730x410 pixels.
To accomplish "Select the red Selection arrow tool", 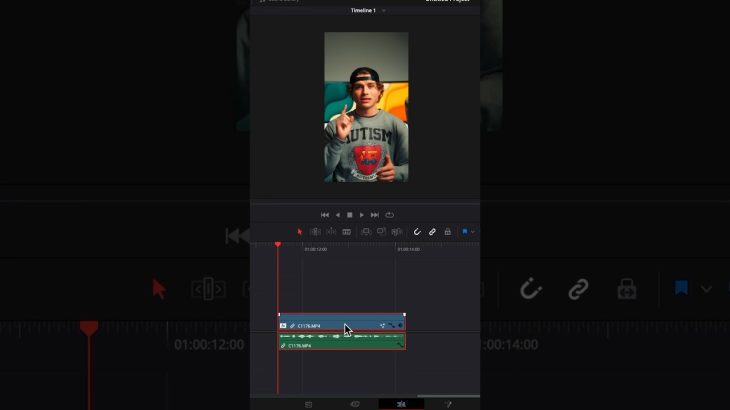I will [300, 232].
